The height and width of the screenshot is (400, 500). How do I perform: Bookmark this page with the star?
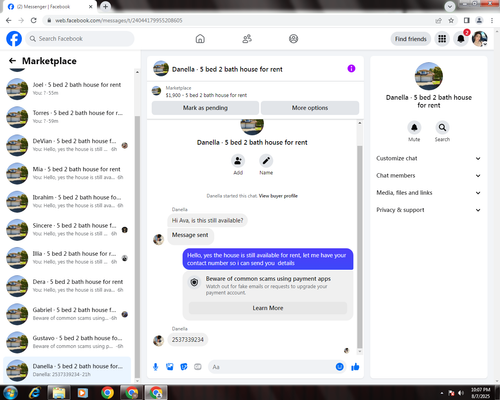(451, 20)
